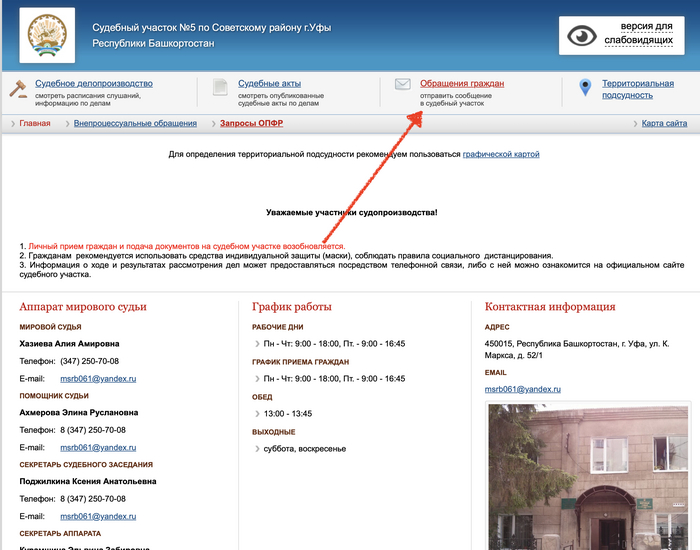Click the document icon for Судебные акты
700x550 pixels.
220,87
